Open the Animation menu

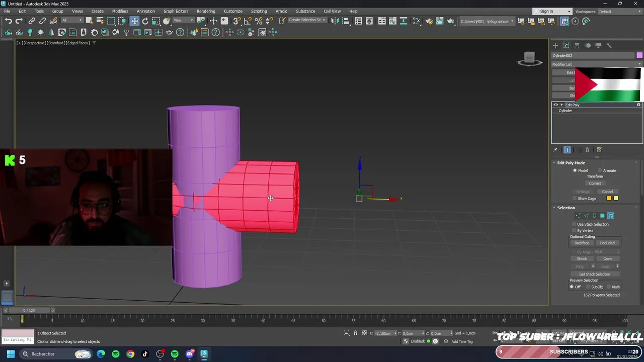tap(146, 11)
